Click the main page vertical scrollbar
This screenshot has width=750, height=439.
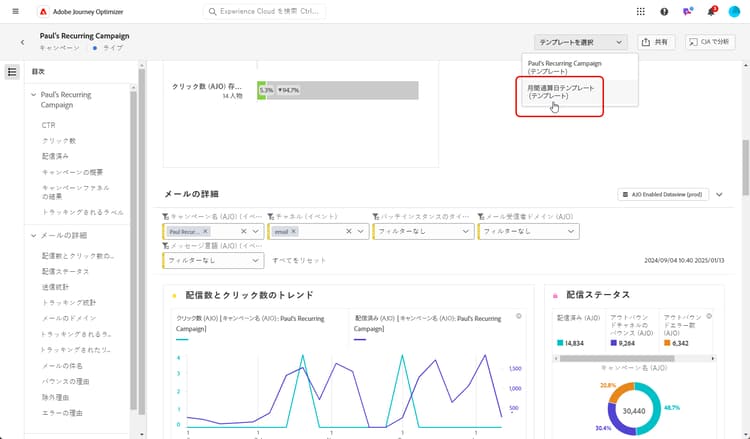click(x=746, y=167)
